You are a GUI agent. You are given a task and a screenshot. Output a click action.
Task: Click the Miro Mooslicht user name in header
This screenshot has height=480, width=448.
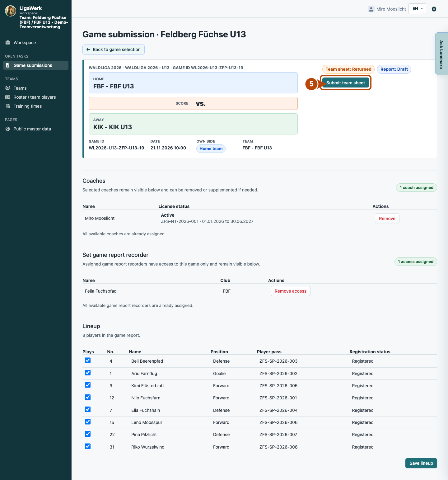pos(391,9)
